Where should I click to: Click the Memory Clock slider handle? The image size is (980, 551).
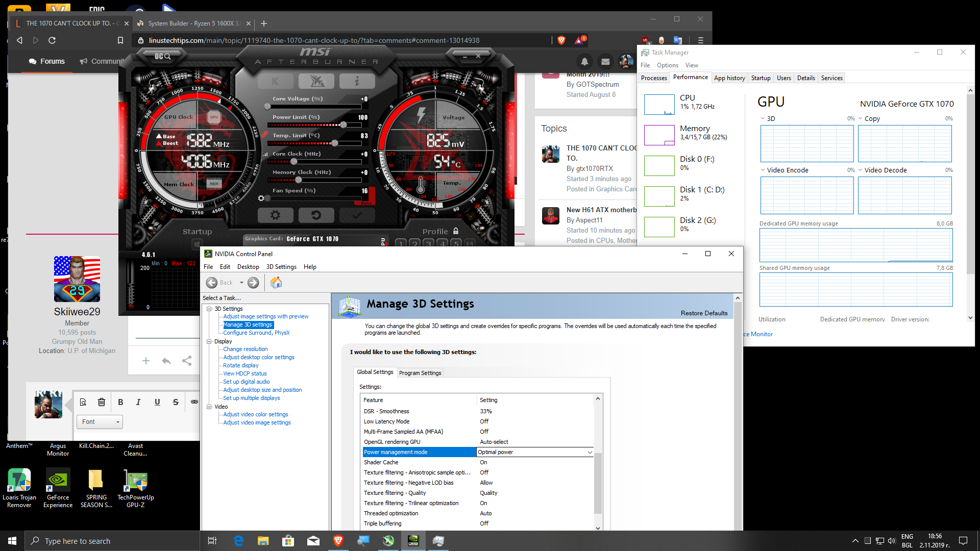(299, 180)
